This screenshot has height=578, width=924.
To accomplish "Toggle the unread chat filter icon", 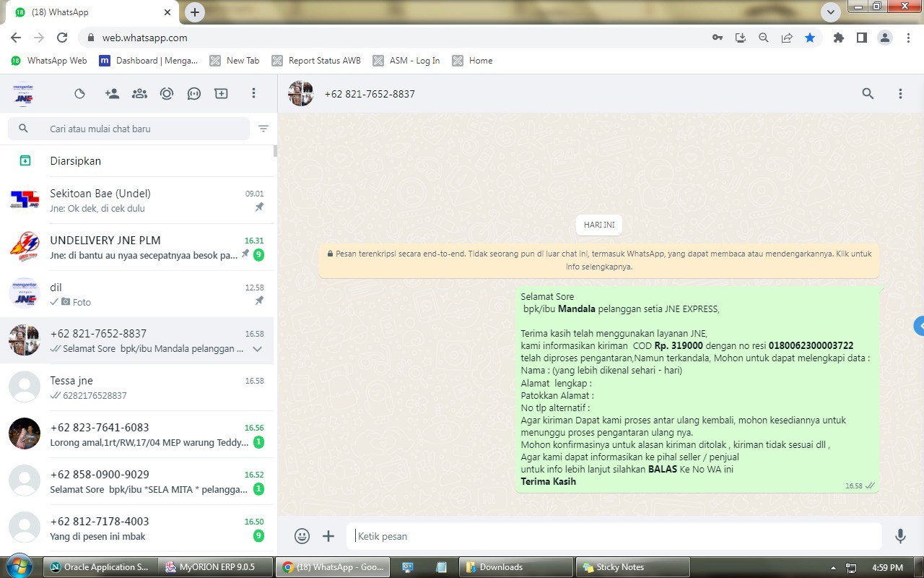I will click(263, 129).
